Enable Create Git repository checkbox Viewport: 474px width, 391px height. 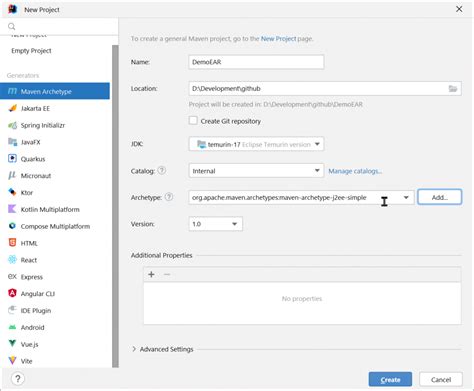[x=193, y=120]
